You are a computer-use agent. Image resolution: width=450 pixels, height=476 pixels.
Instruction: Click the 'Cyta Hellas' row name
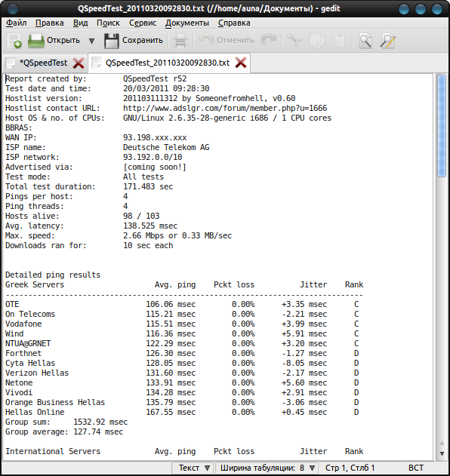(x=30, y=363)
